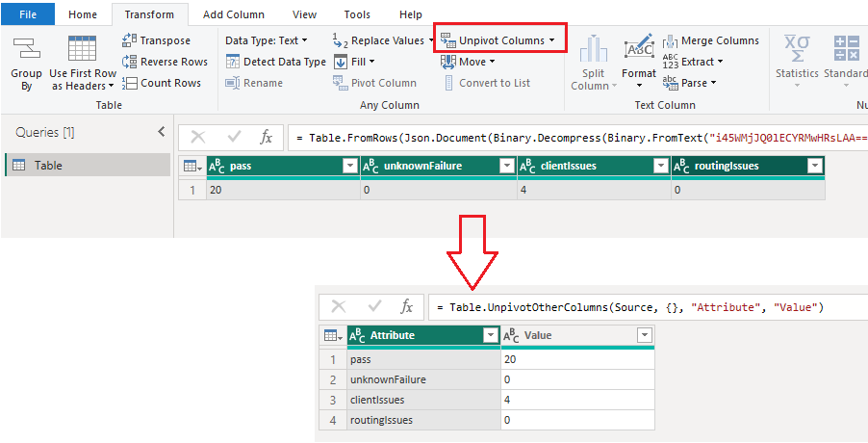Click ABC type icon on routingIssues column
This screenshot has width=868, height=443.
point(681,166)
